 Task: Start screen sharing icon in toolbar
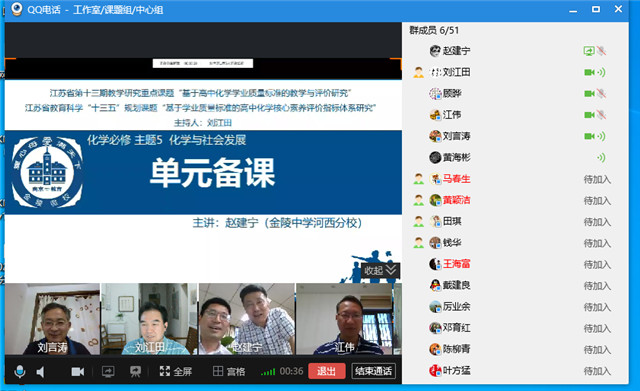tap(108, 371)
